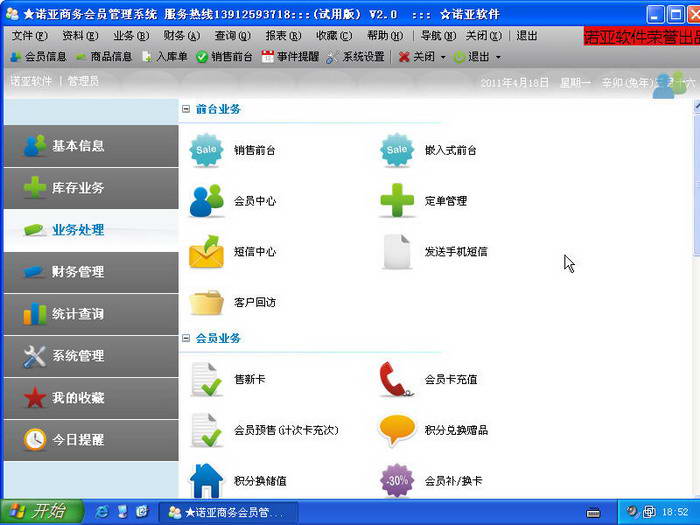Viewport: 700px width, 525px height.
Task: Open 短信中心 envelope icon
Action: 206,251
